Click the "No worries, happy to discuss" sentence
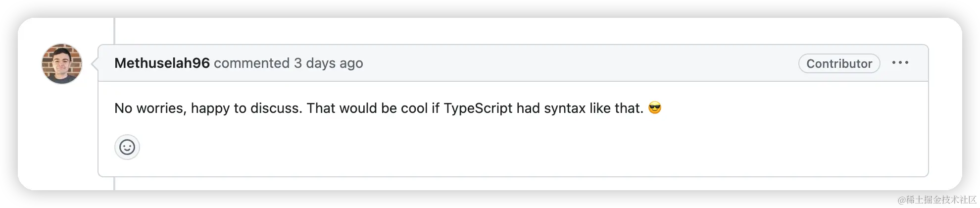The height and width of the screenshot is (208, 980). pyautogui.click(x=208, y=108)
